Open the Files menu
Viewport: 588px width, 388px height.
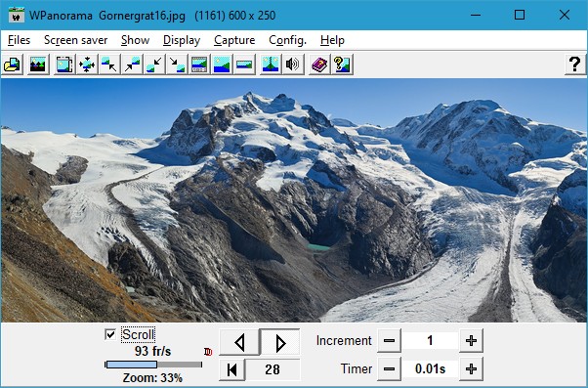click(19, 40)
